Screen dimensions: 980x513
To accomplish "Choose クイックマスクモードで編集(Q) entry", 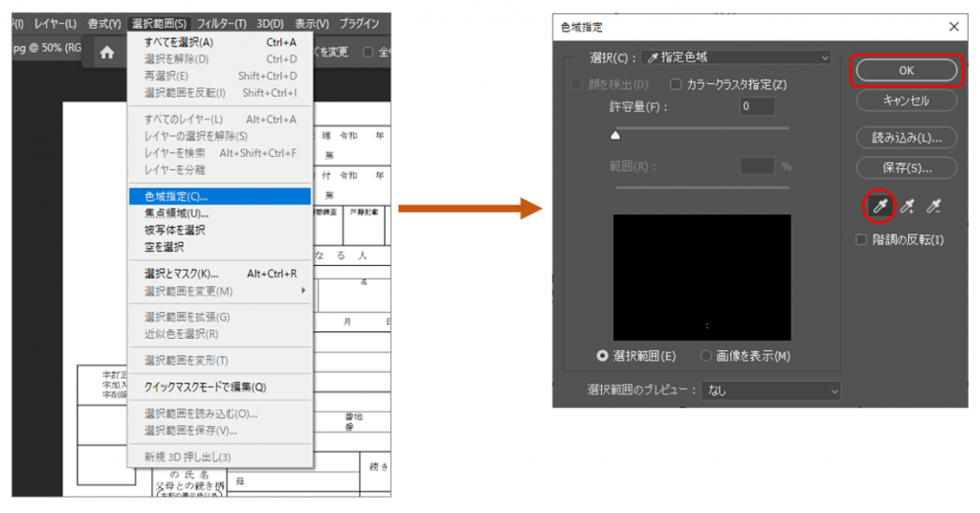I will pyautogui.click(x=220, y=387).
